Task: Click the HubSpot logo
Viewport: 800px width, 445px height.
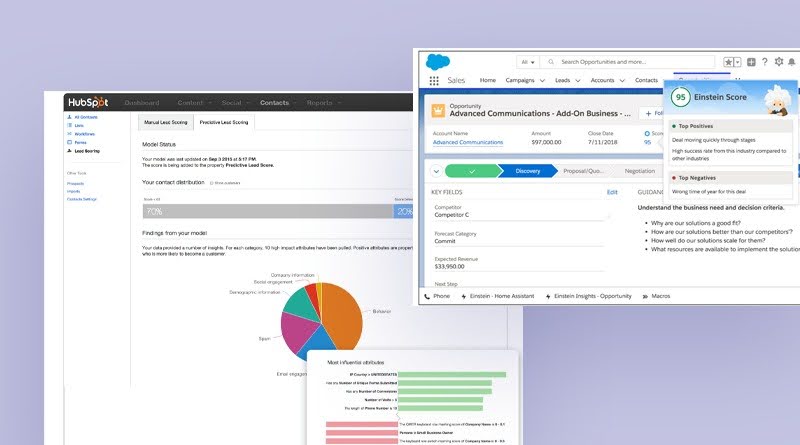Action: pos(88,102)
